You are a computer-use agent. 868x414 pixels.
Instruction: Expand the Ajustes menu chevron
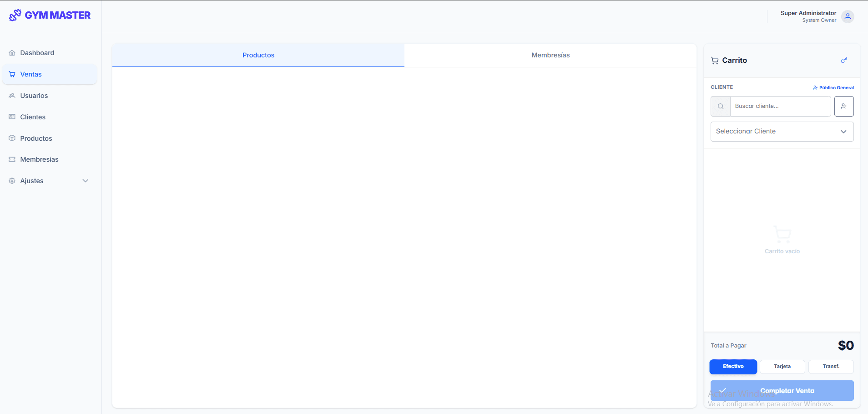click(86, 180)
